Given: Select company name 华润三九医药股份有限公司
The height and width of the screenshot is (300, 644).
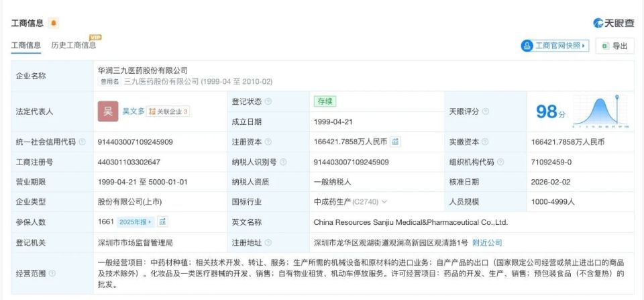Looking at the screenshot, I should click(142, 70).
